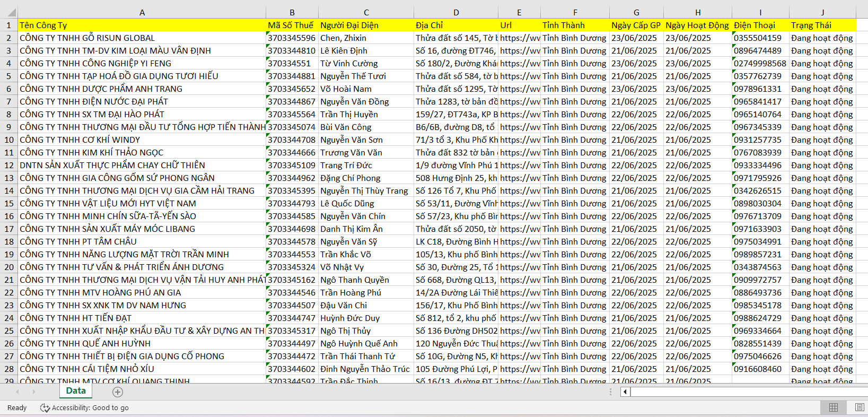
Task: Open the URL link in row 2
Action: (x=519, y=38)
